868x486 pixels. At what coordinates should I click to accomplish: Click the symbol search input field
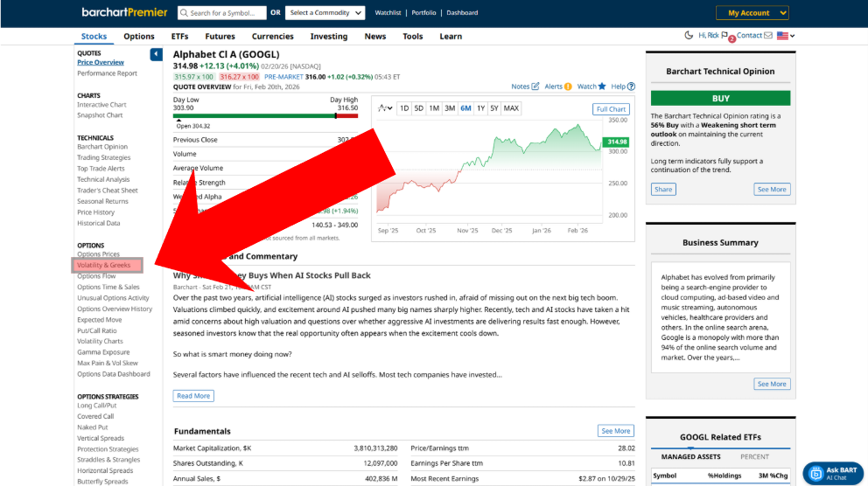[x=224, y=13]
